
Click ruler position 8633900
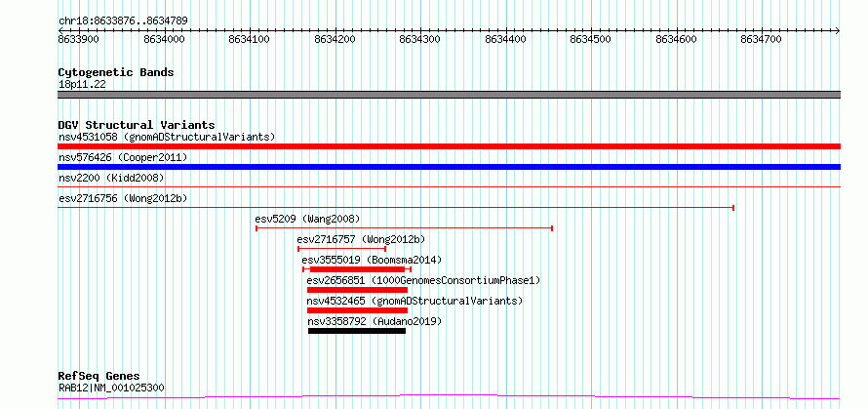click(79, 39)
